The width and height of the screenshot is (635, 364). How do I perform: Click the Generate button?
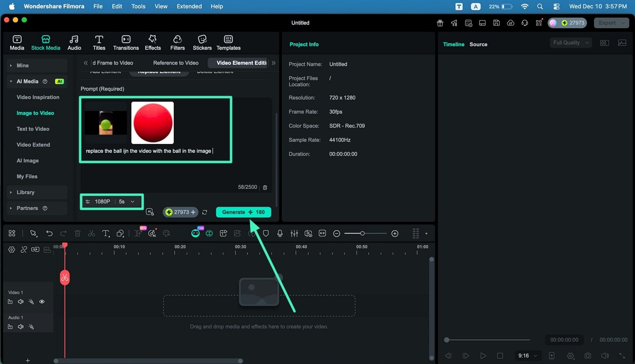(x=243, y=212)
